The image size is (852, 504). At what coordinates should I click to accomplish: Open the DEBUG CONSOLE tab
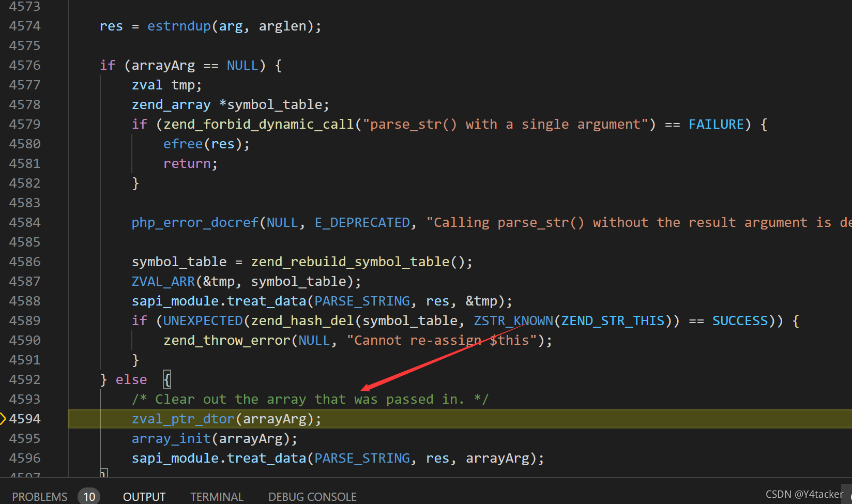[x=312, y=497]
